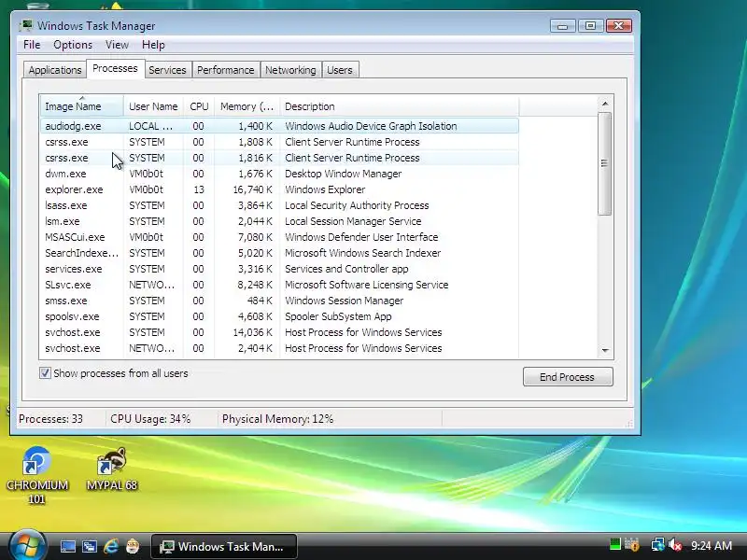747x560 pixels.
Task: Switch to the Networking tab
Action: [x=290, y=70]
